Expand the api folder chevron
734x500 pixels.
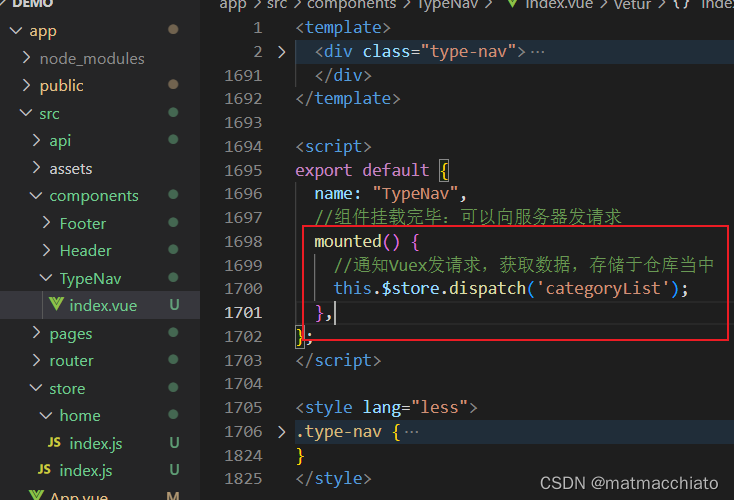37,140
